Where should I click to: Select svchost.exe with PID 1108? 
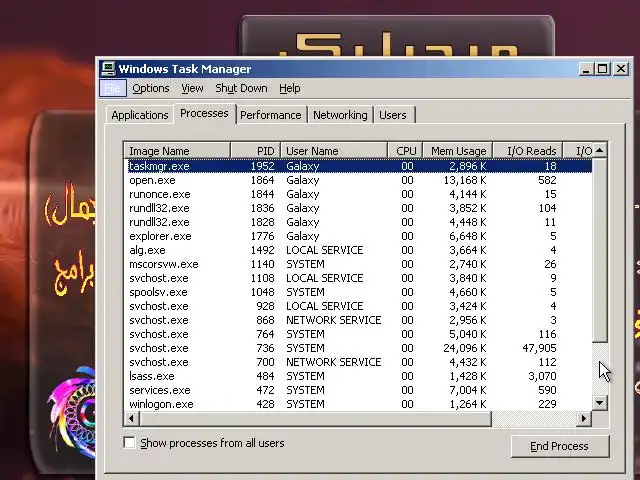click(x=358, y=278)
